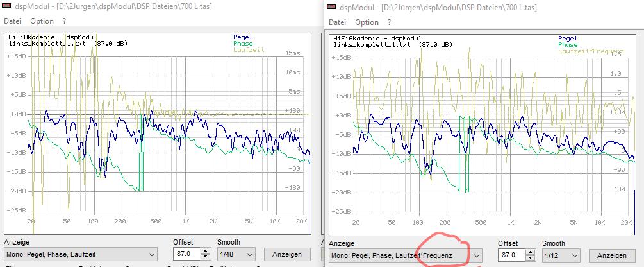Open the Datei menu in the right window

click(x=337, y=22)
